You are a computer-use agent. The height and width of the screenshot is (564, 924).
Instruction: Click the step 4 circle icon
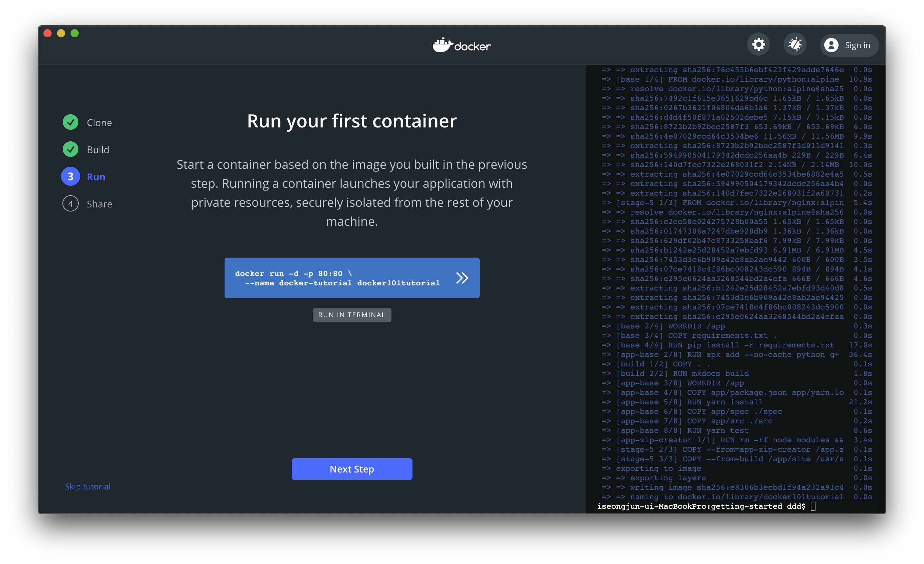pos(71,204)
